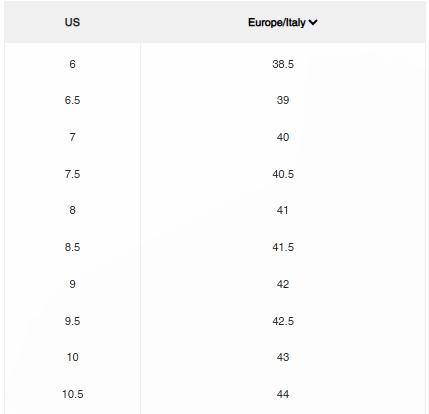Image resolution: width=429 pixels, height=414 pixels.
Task: Click European size 43 value
Action: pyautogui.click(x=283, y=357)
